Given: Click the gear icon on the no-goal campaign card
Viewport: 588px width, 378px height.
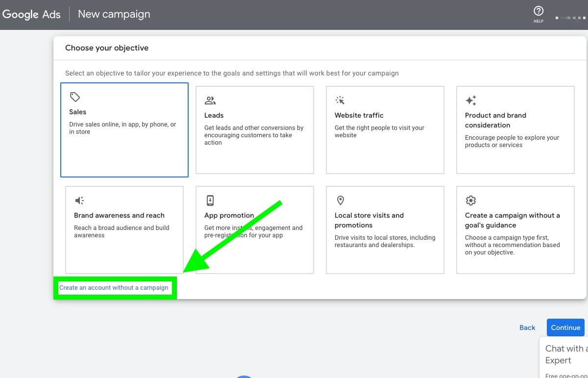Looking at the screenshot, I should 471,200.
